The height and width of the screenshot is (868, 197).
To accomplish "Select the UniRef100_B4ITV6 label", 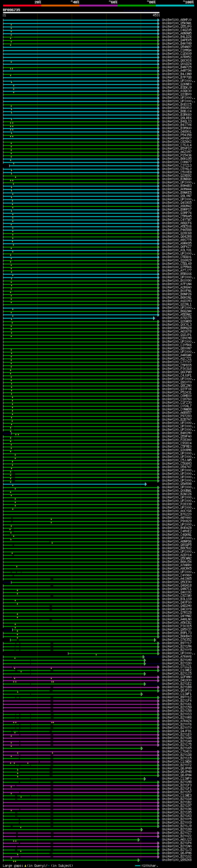I will [176, 125].
